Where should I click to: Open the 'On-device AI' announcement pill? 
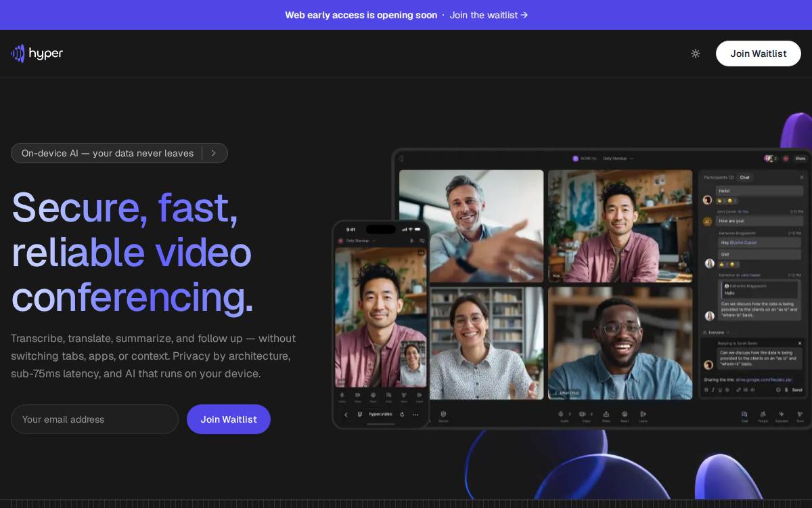point(119,153)
